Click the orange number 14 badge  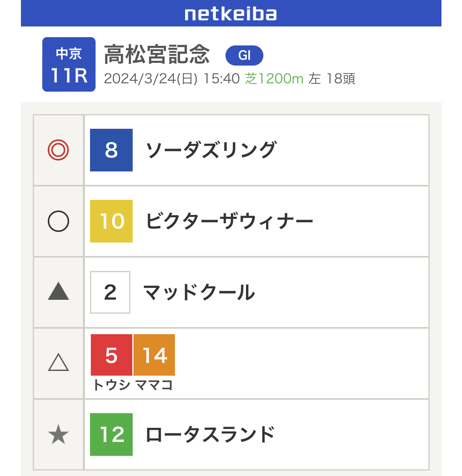click(x=154, y=355)
